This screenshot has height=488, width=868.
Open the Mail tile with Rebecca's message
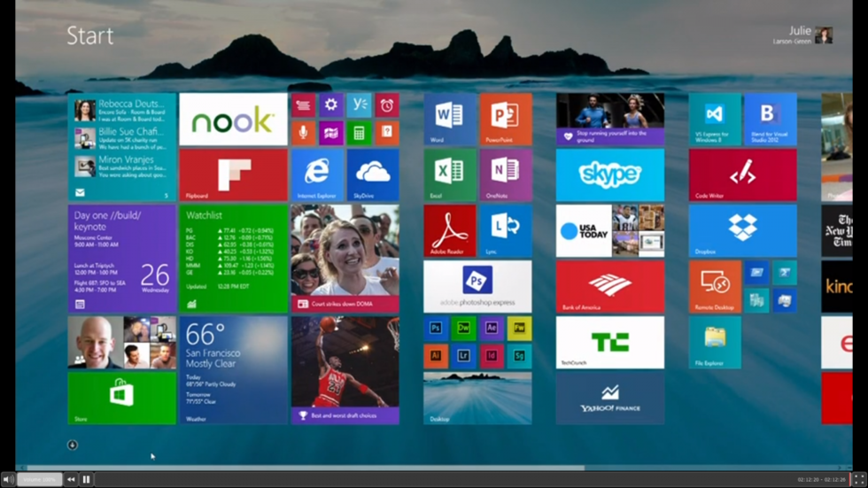coord(122,147)
